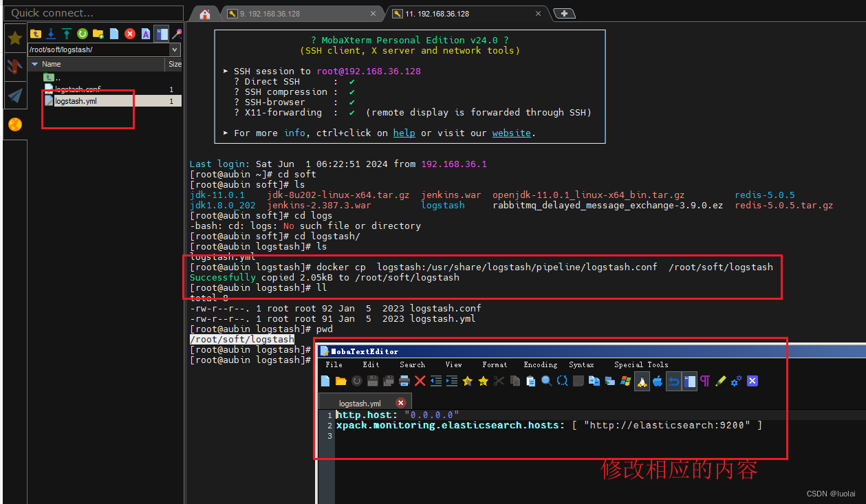Toggle the Linux penguin line-ending format
Screen dimensions: 866x504
[x=642, y=381]
